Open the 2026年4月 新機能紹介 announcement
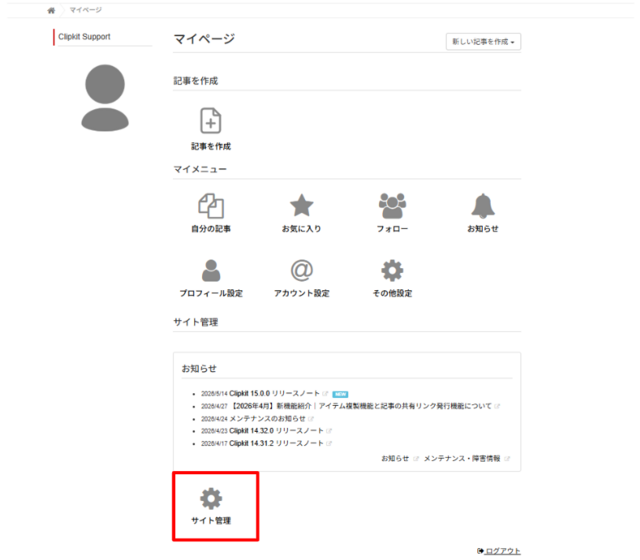640x560 pixels. tap(361, 406)
